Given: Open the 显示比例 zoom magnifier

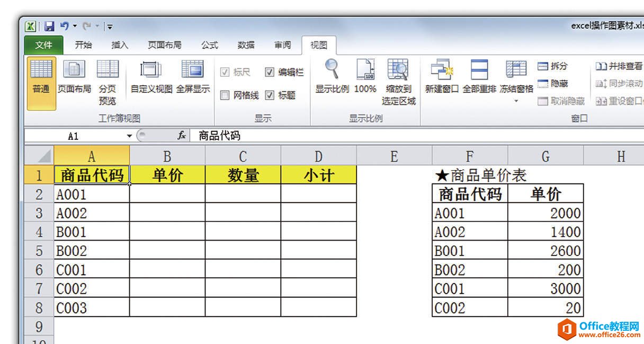Looking at the screenshot, I should (332, 70).
